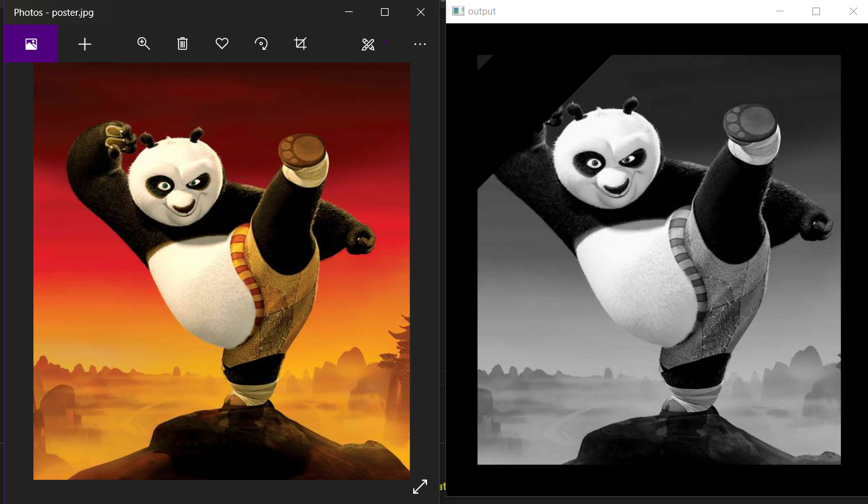This screenshot has height=504, width=868.
Task: Close the output window
Action: (x=853, y=11)
